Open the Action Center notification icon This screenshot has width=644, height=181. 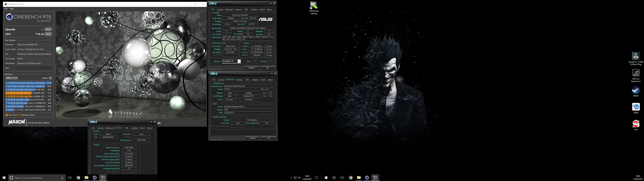tap(316, 178)
